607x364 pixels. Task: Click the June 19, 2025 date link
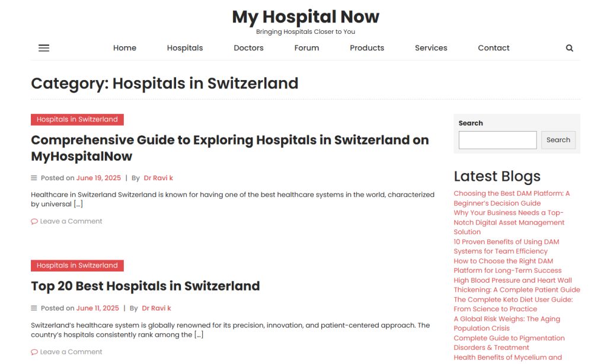pos(98,178)
